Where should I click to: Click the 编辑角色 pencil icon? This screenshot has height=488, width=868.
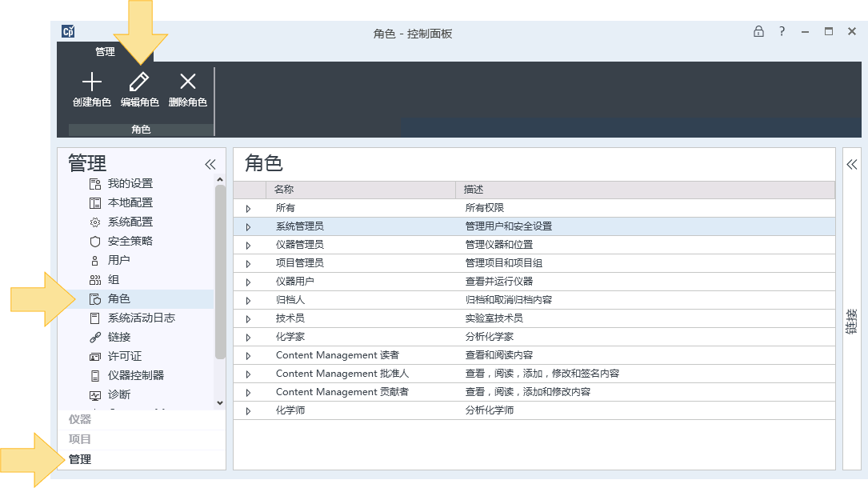[x=139, y=82]
